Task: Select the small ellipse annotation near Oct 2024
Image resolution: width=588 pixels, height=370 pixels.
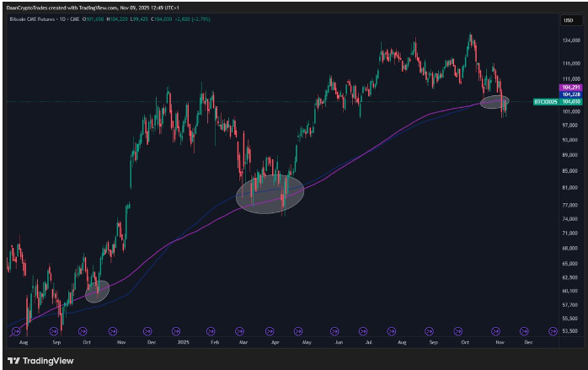Action: tap(98, 292)
